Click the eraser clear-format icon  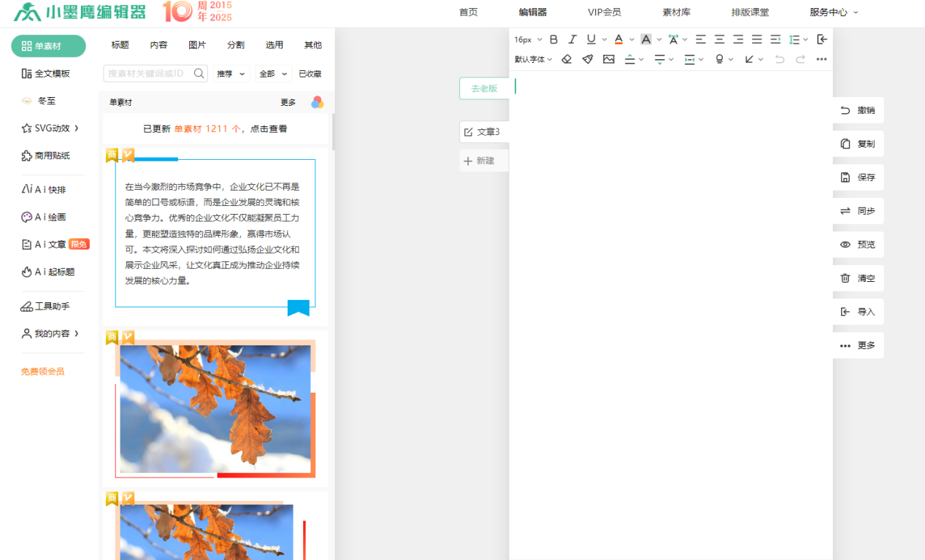point(567,59)
